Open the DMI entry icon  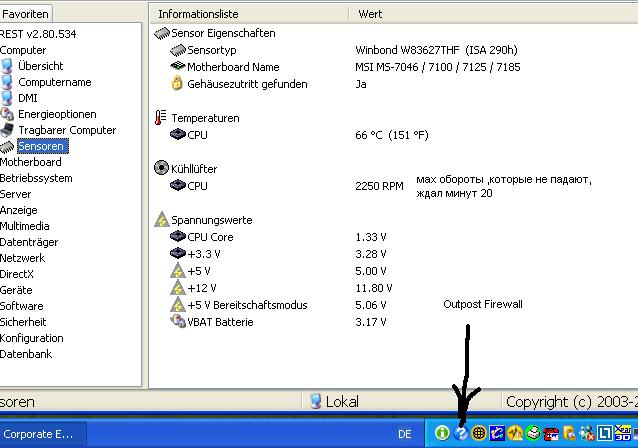(7, 98)
